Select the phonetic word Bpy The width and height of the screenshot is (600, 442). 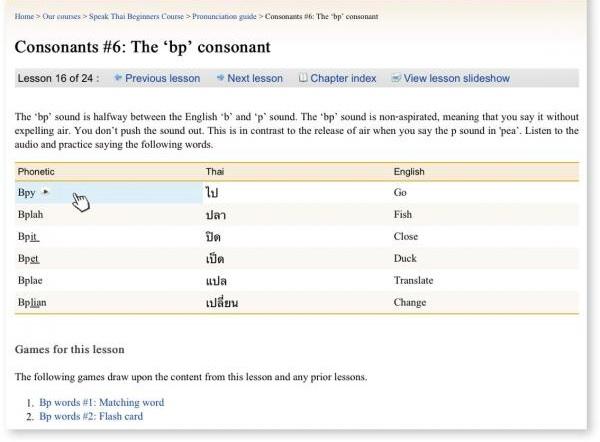coord(26,192)
